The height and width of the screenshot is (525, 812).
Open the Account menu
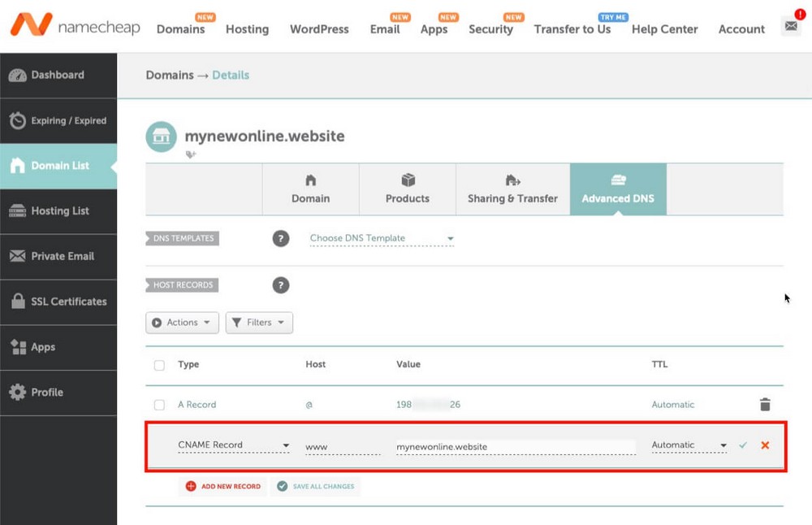(x=741, y=29)
